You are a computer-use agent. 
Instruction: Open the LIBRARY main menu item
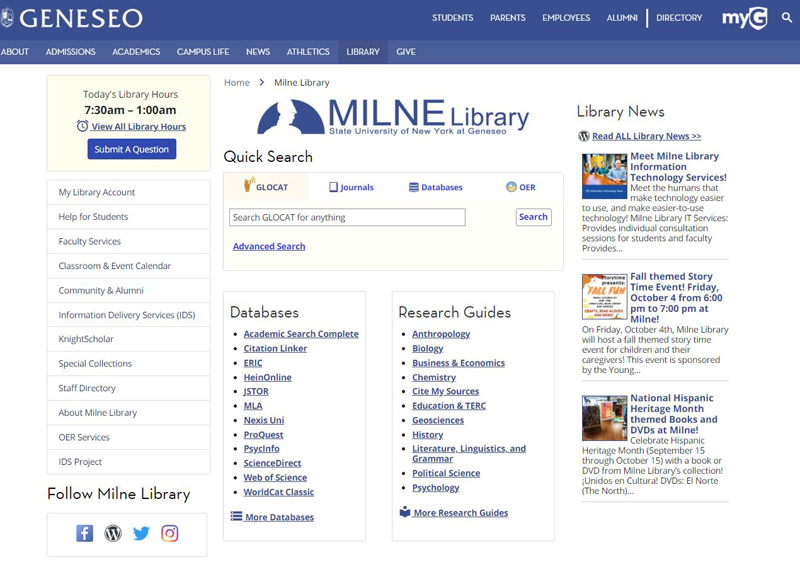(x=363, y=52)
